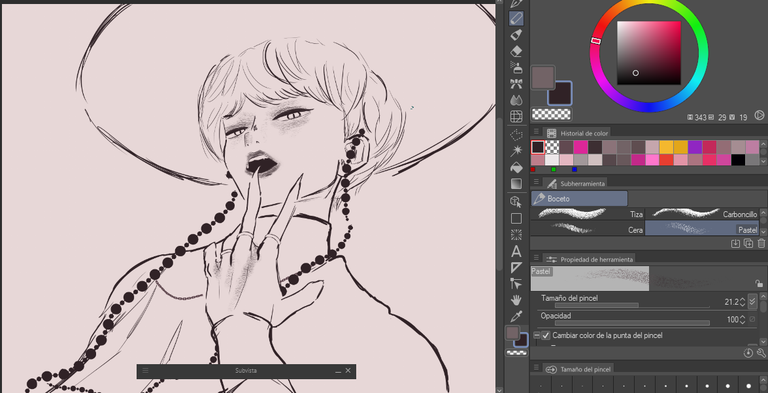The image size is (768, 393).
Task: Adjust Opacidad value stepper arrows
Action: (742, 319)
